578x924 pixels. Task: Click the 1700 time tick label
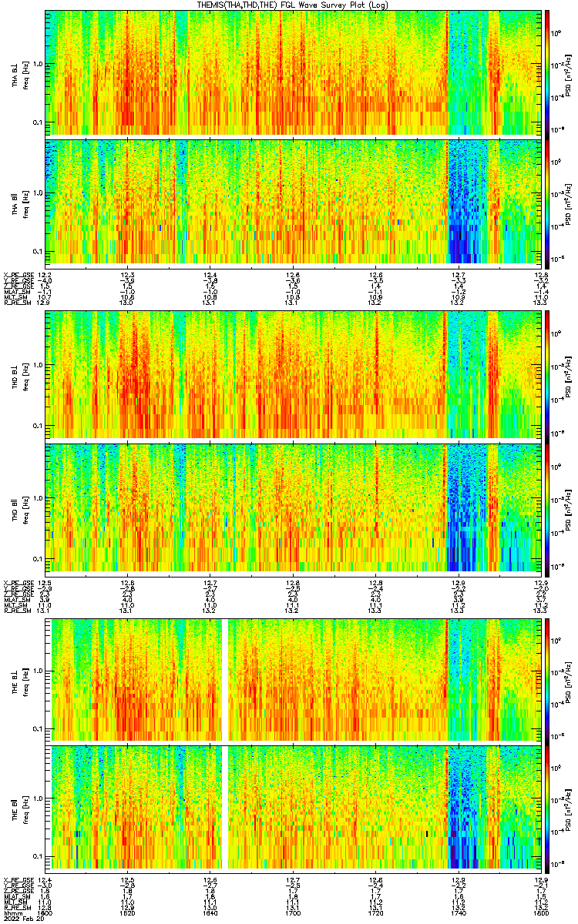(x=293, y=913)
